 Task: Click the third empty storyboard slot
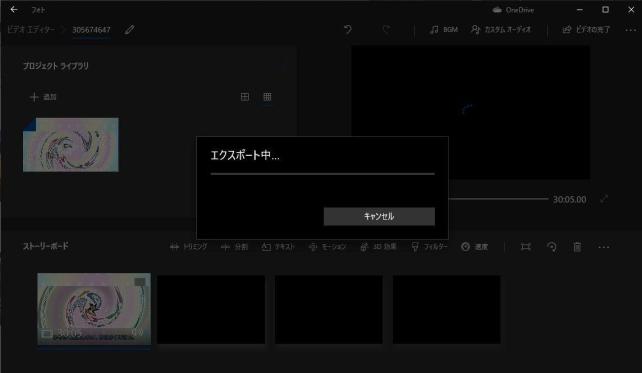[447, 310]
